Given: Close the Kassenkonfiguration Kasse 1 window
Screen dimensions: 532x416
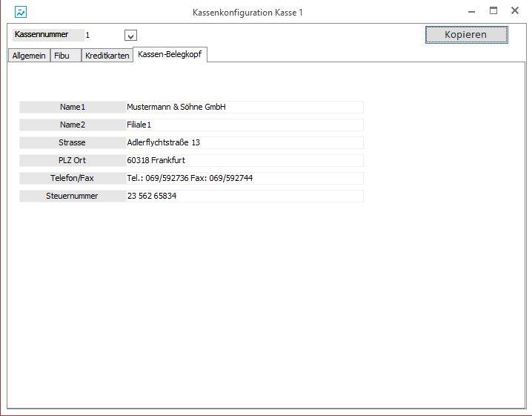Looking at the screenshot, I should pos(515,11).
